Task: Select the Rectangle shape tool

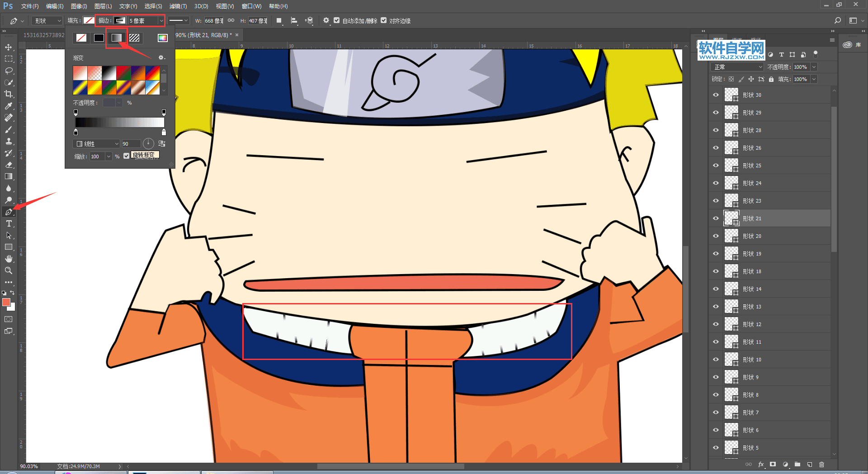Action: coord(9,247)
